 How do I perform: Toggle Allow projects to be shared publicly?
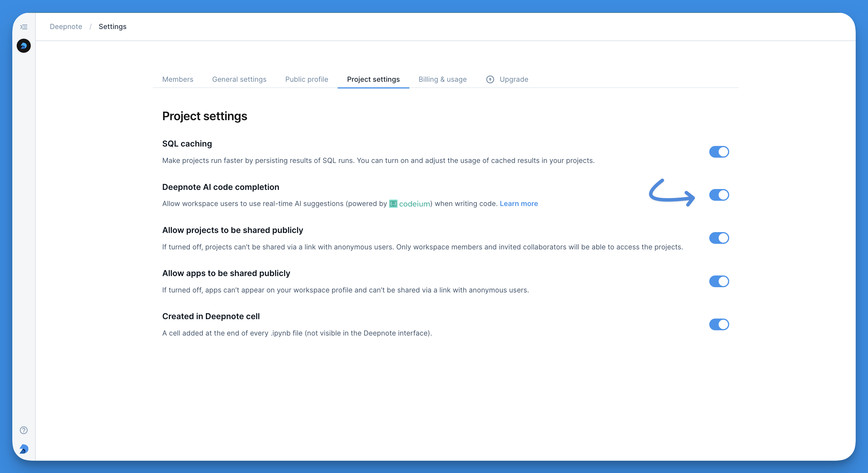coord(719,238)
